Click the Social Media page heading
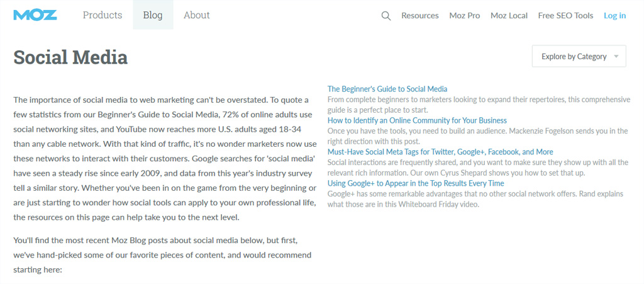This screenshot has height=284, width=644. click(70, 57)
